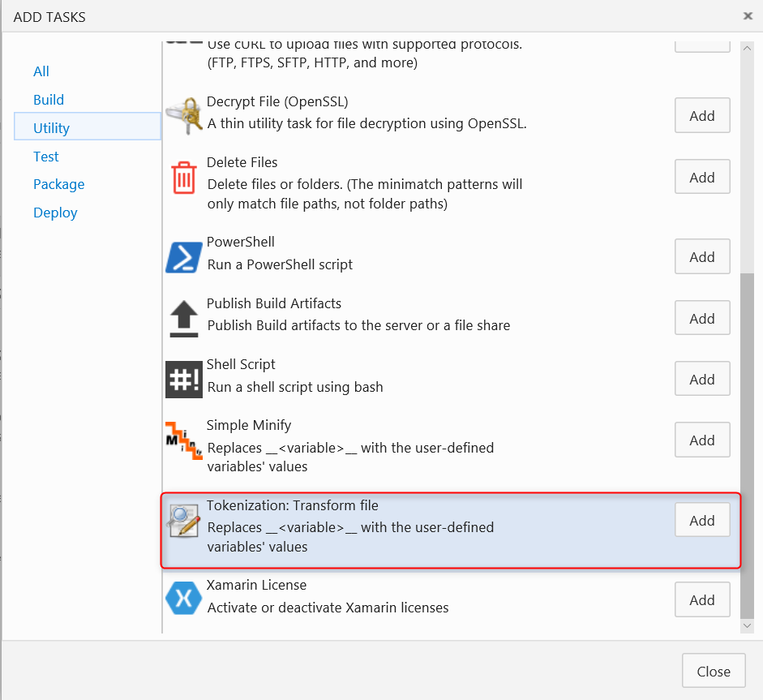Click the Shell Script hash-bang icon
The width and height of the screenshot is (763, 700).
[184, 380]
